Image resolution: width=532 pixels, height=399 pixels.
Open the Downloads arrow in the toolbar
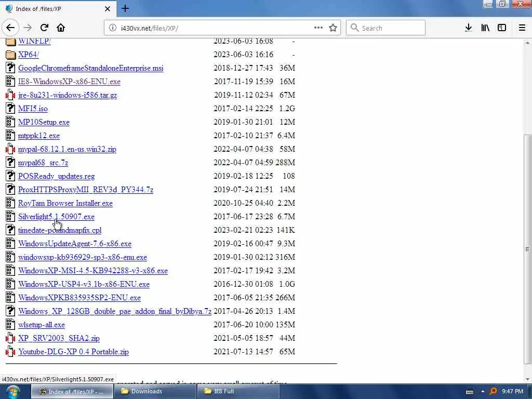point(468,28)
